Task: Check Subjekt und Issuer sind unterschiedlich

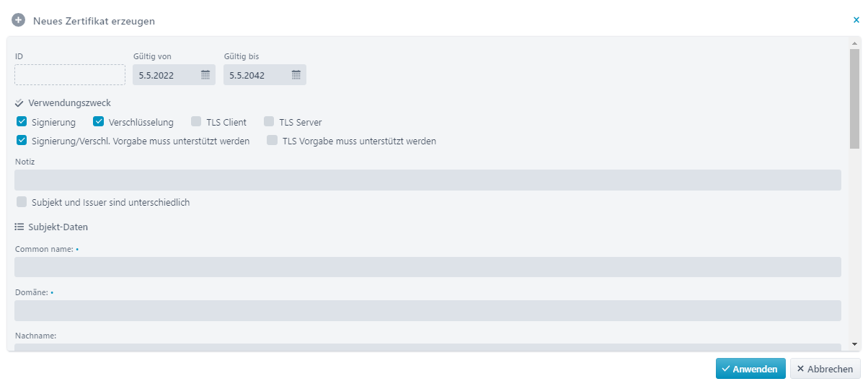Action: click(x=22, y=202)
